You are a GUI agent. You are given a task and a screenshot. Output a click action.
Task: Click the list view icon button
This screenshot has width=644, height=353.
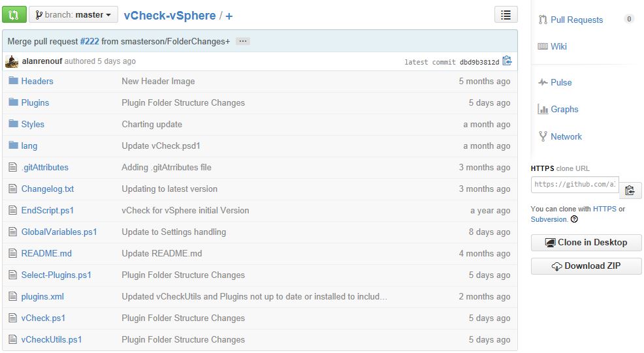(x=506, y=15)
